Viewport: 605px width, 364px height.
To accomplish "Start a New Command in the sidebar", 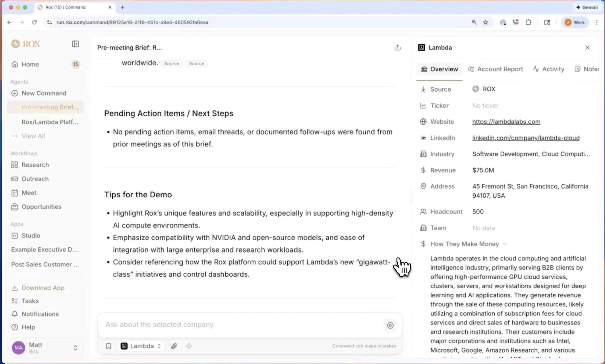I will [x=44, y=93].
